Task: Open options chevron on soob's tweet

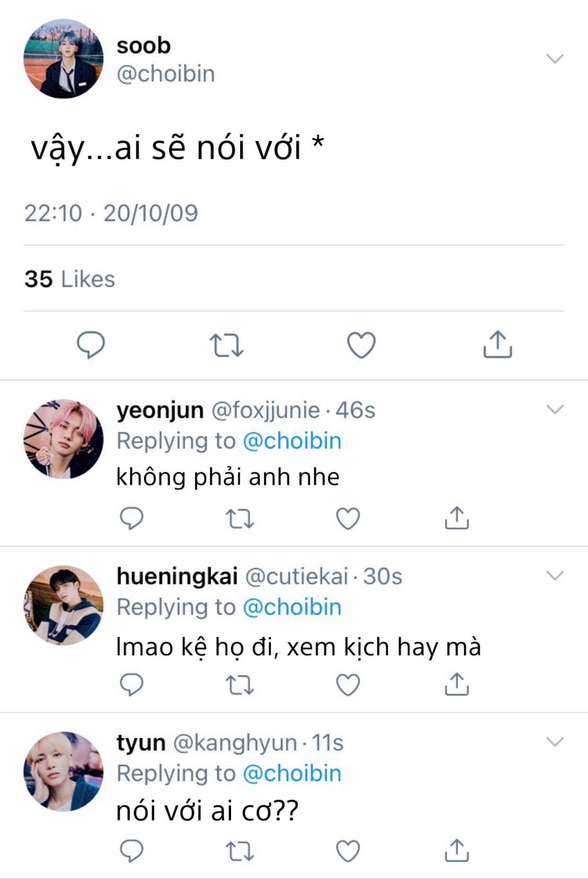Action: (x=555, y=59)
